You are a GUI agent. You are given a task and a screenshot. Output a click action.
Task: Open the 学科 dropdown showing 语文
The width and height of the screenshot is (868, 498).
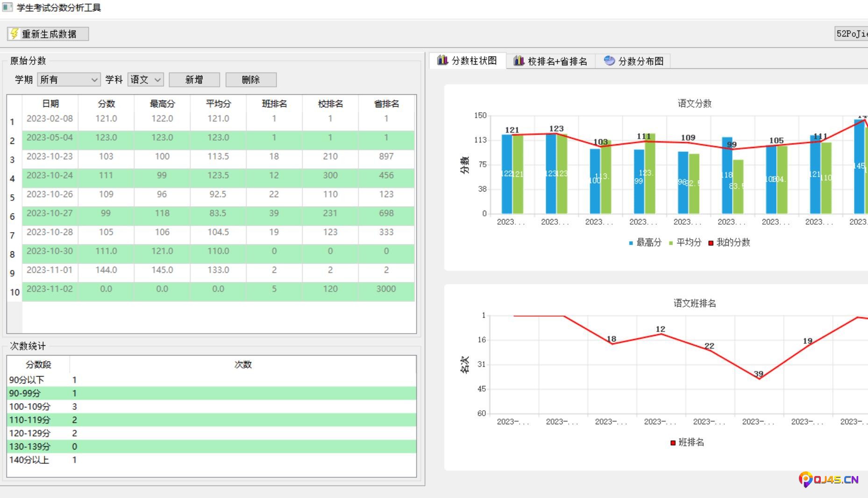point(145,79)
